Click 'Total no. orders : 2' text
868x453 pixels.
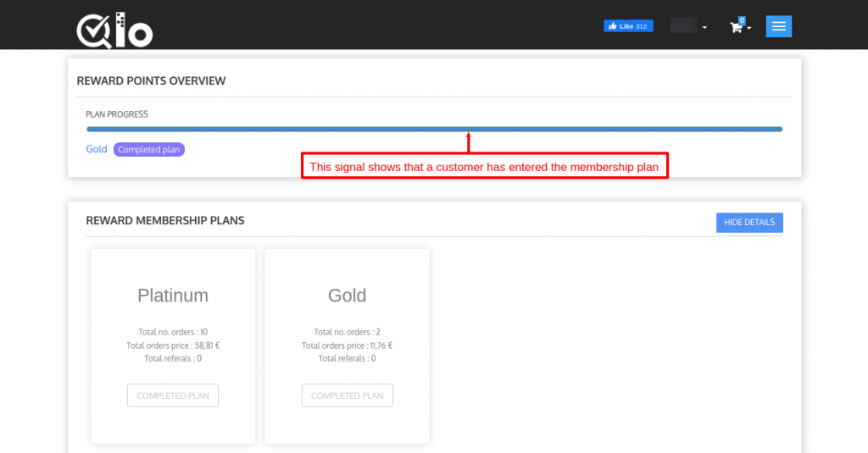pyautogui.click(x=347, y=332)
